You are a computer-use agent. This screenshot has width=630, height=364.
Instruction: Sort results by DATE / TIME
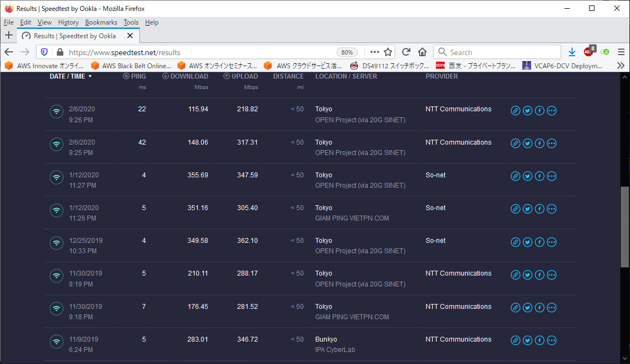tap(70, 76)
